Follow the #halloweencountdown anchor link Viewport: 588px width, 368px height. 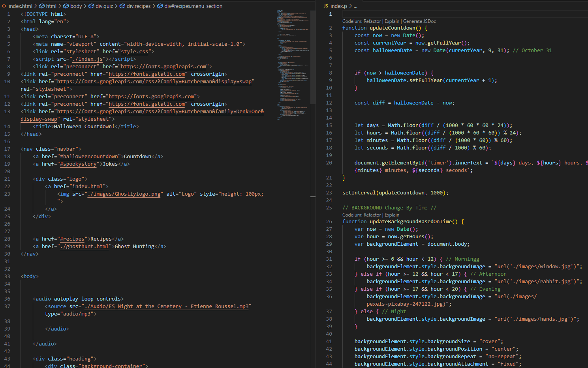click(89, 157)
